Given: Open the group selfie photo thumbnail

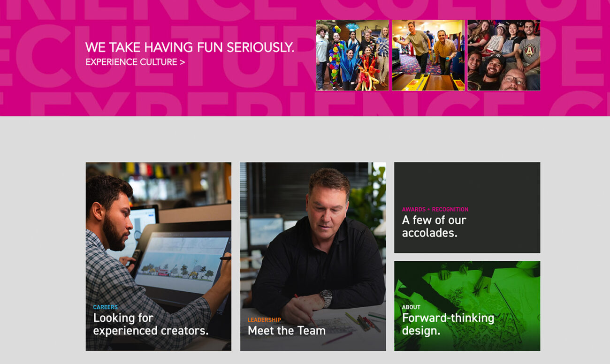Looking at the screenshot, I should pos(504,55).
